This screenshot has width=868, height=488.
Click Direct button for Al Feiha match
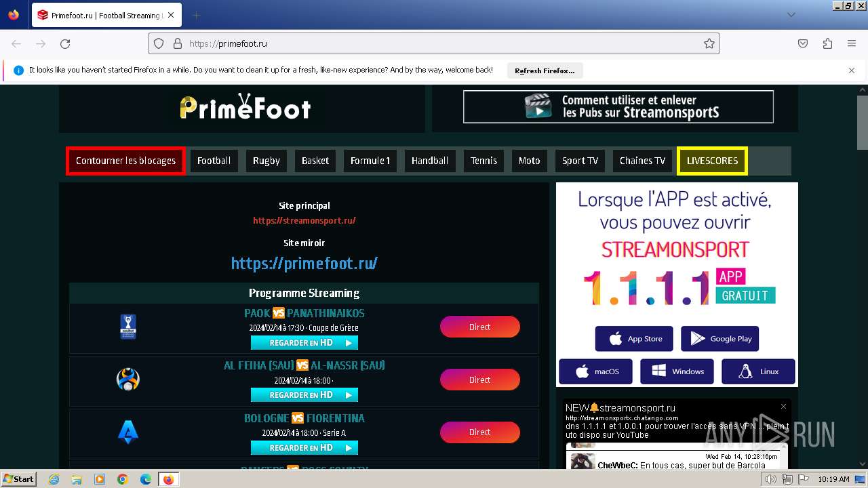click(480, 380)
